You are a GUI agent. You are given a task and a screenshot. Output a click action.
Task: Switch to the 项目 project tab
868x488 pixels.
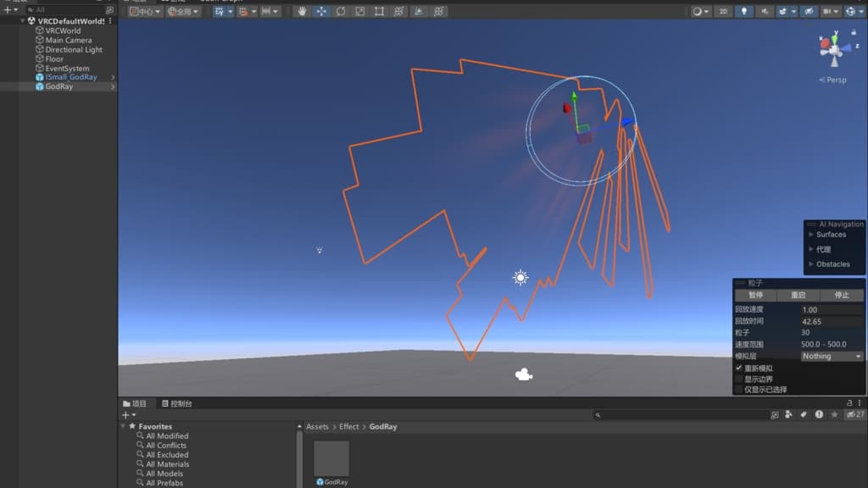(x=135, y=404)
